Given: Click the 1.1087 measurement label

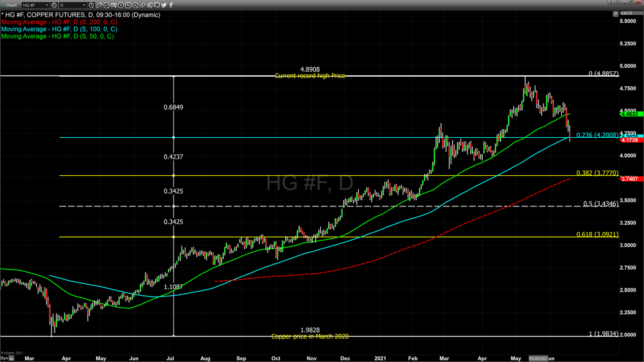Looking at the screenshot, I should (x=174, y=287).
